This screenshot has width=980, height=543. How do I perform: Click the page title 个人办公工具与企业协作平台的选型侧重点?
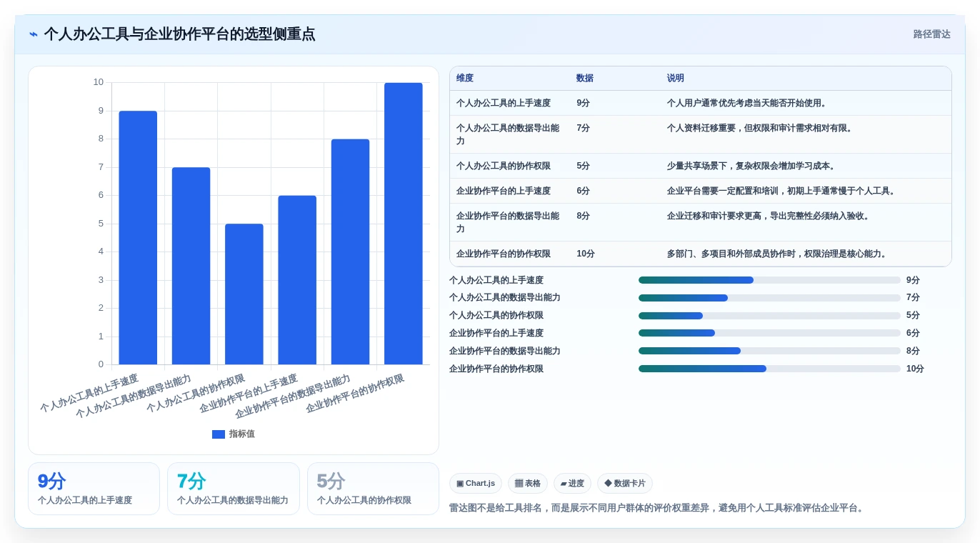(x=179, y=34)
